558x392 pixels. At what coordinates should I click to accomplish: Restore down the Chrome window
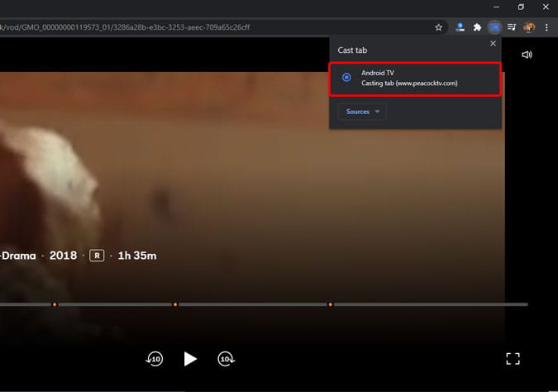pyautogui.click(x=521, y=7)
